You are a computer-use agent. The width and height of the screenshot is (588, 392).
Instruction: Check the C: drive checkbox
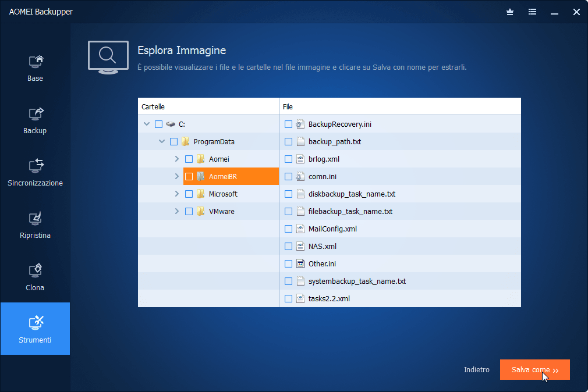click(158, 124)
